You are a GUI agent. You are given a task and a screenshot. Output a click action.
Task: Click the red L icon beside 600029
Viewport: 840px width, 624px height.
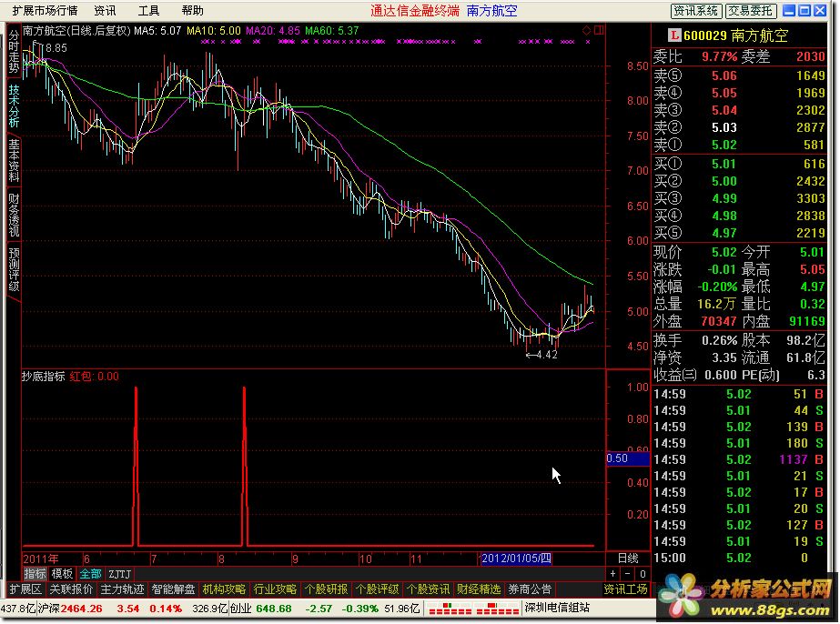(x=674, y=35)
